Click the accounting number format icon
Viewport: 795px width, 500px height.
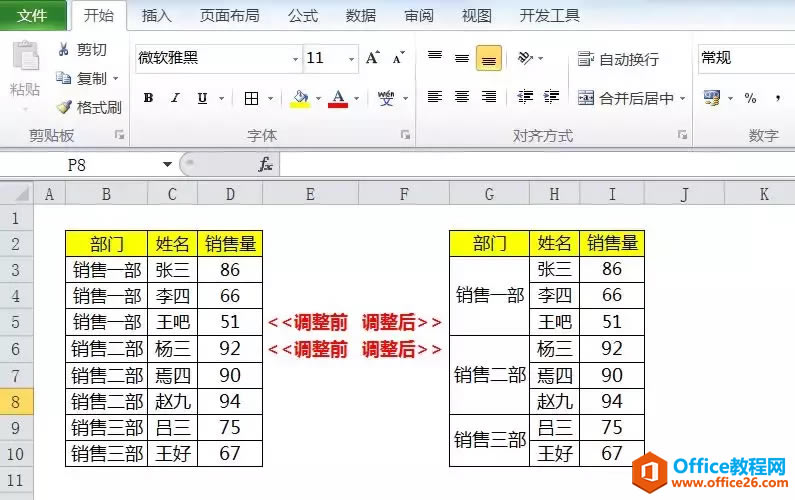(712, 98)
